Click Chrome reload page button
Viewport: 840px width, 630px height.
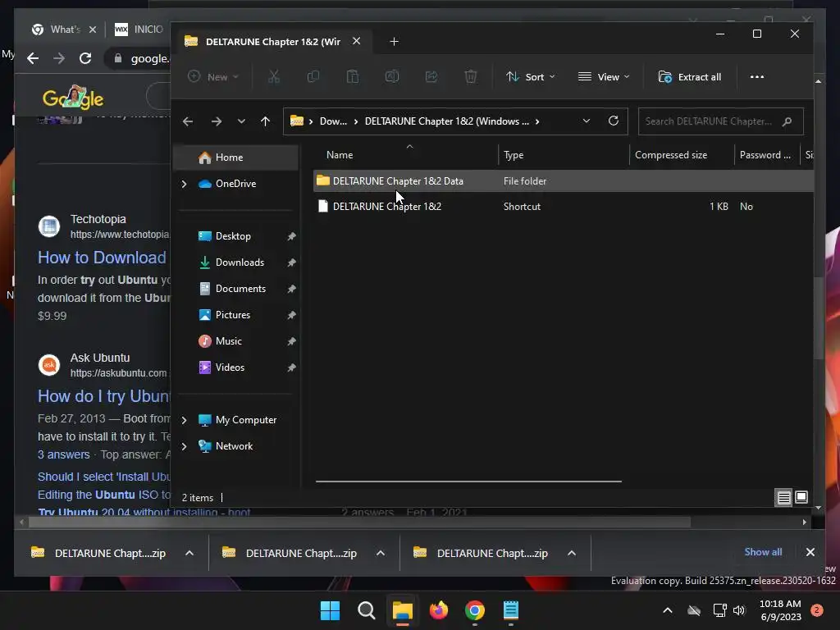(x=85, y=58)
